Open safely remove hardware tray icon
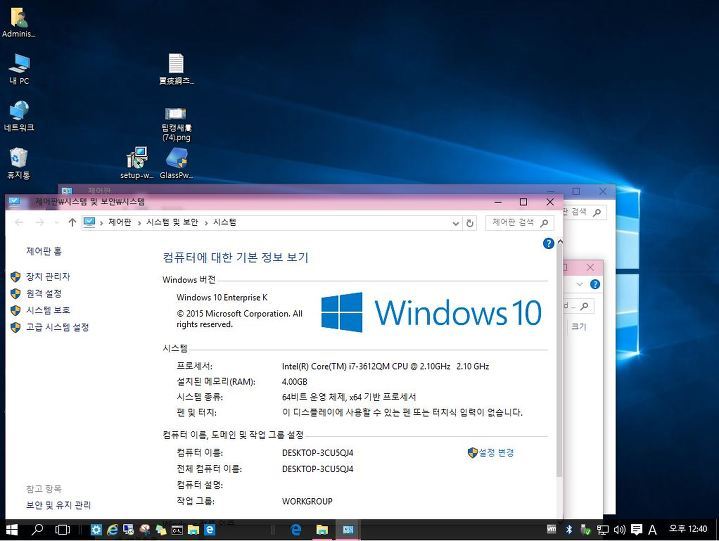The width and height of the screenshot is (719, 541). pyautogui.click(x=586, y=530)
